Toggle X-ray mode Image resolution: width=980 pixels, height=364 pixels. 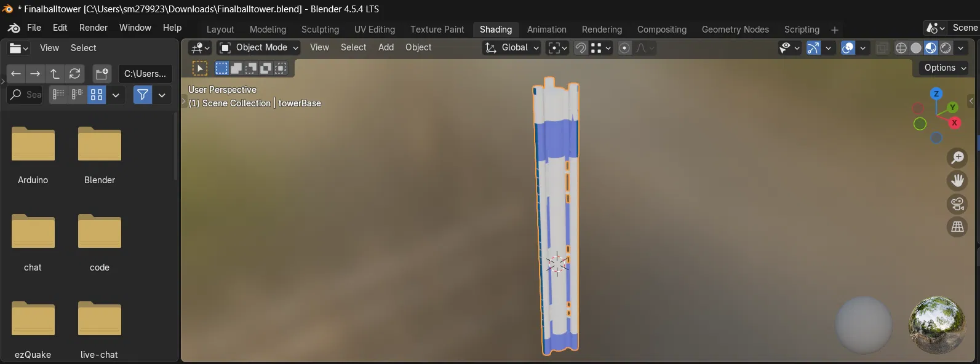[882, 48]
